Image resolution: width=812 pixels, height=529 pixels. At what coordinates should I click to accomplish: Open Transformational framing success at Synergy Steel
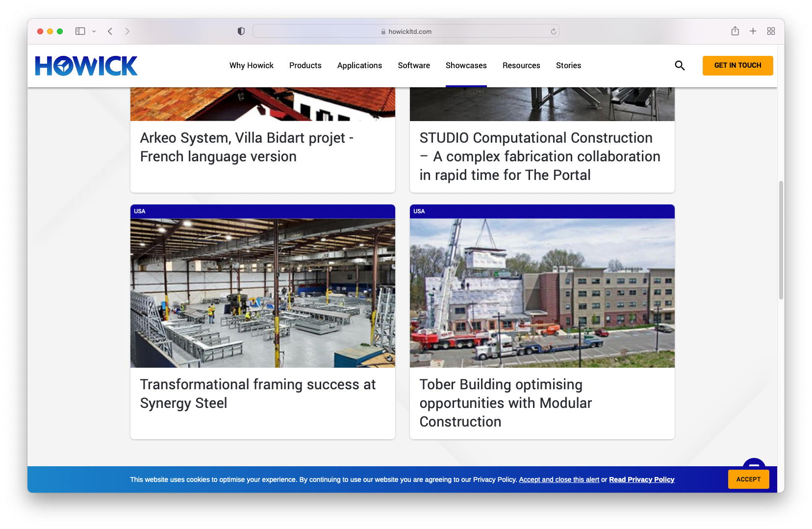(x=258, y=394)
